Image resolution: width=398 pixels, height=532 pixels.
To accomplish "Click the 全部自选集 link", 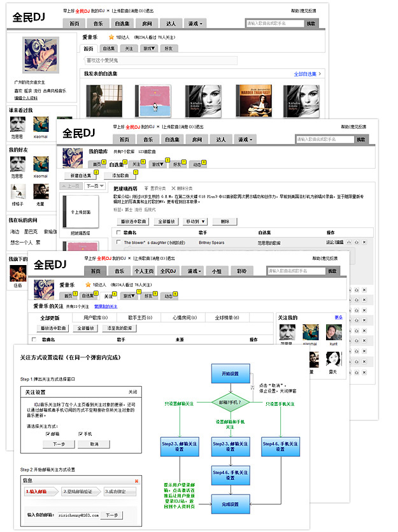I will coord(305,74).
